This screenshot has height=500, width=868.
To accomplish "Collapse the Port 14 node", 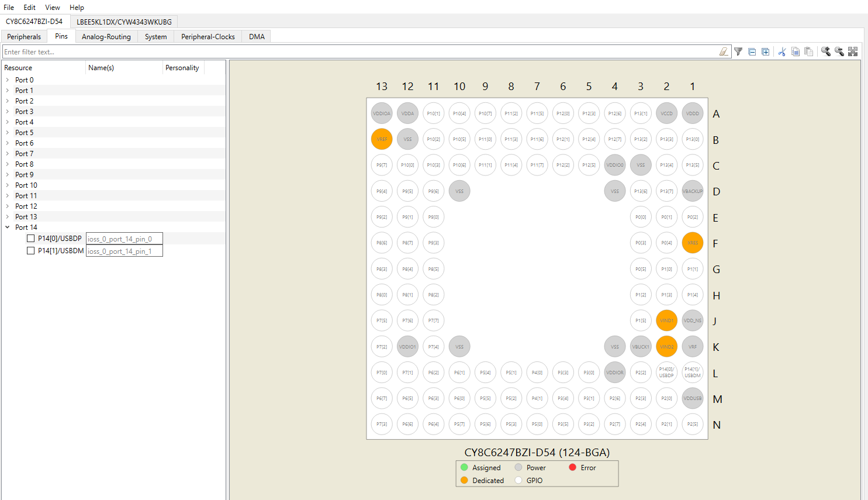I will (7, 227).
